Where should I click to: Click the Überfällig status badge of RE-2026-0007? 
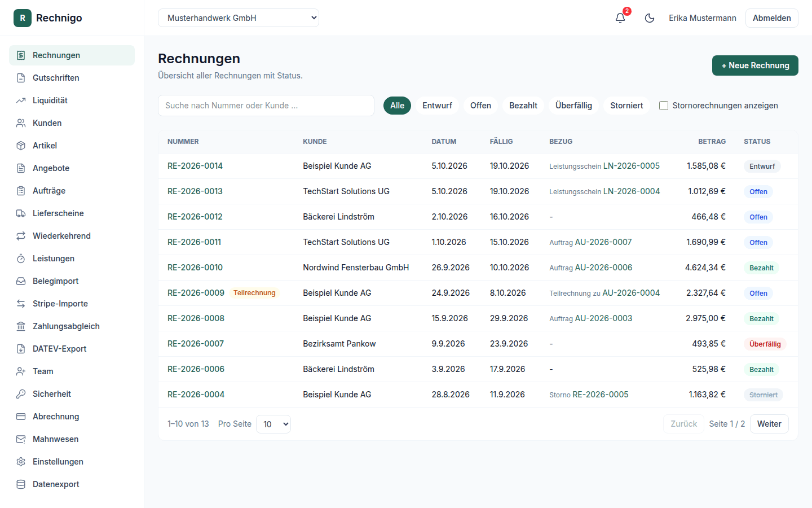pos(765,344)
